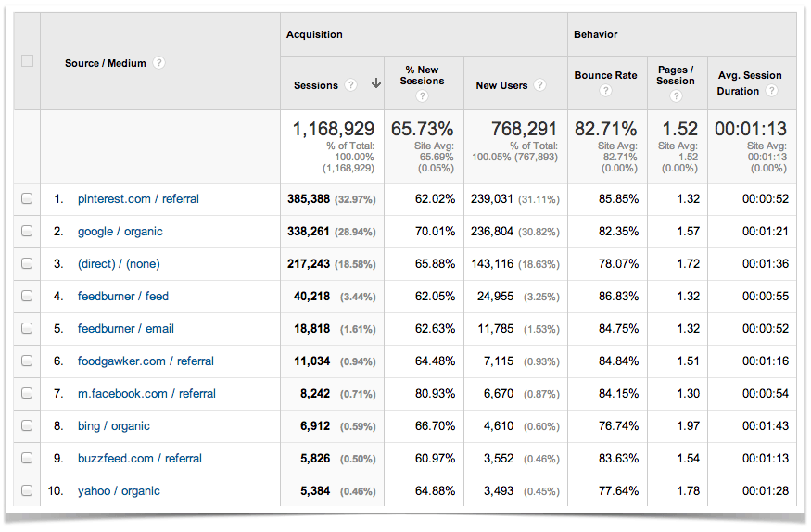The width and height of the screenshot is (811, 532).
Task: Check the box for pinterest.com / referral row
Action: click(x=27, y=198)
